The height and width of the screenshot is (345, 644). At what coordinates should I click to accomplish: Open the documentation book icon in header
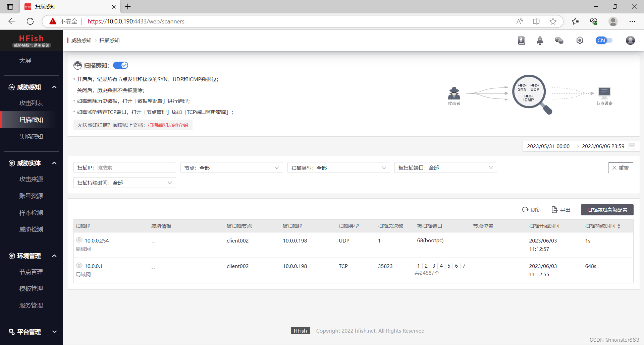click(521, 41)
